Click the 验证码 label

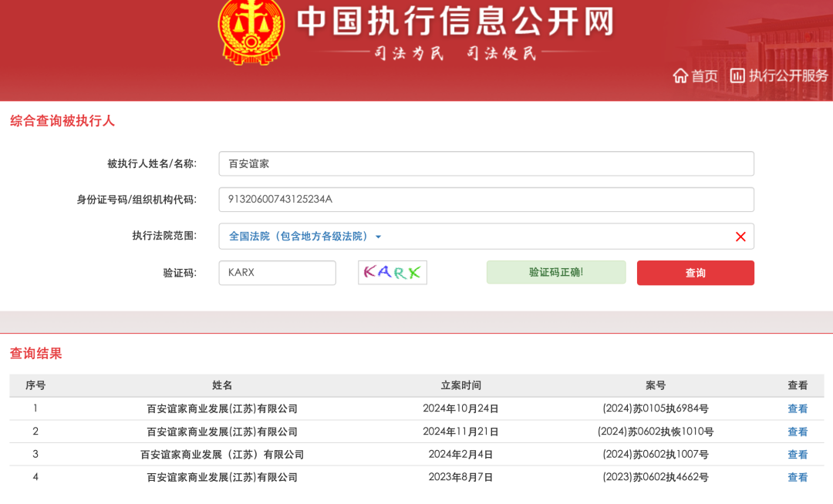pos(180,274)
